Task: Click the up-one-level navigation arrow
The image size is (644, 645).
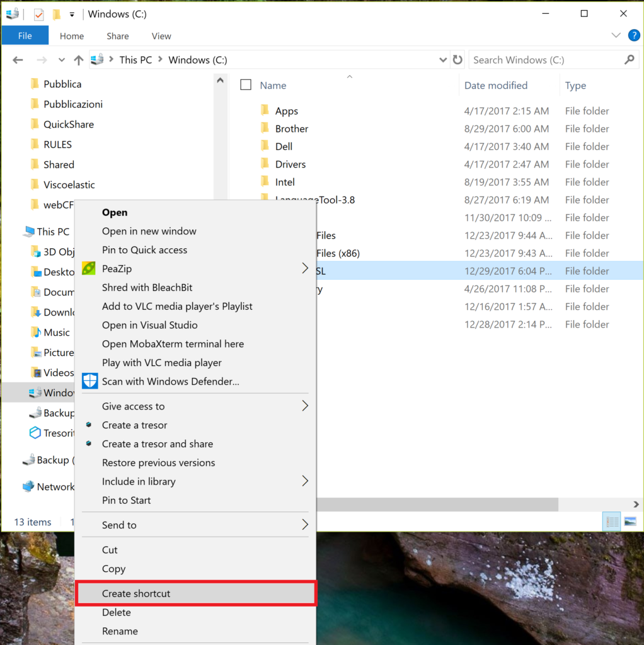Action: click(x=77, y=59)
